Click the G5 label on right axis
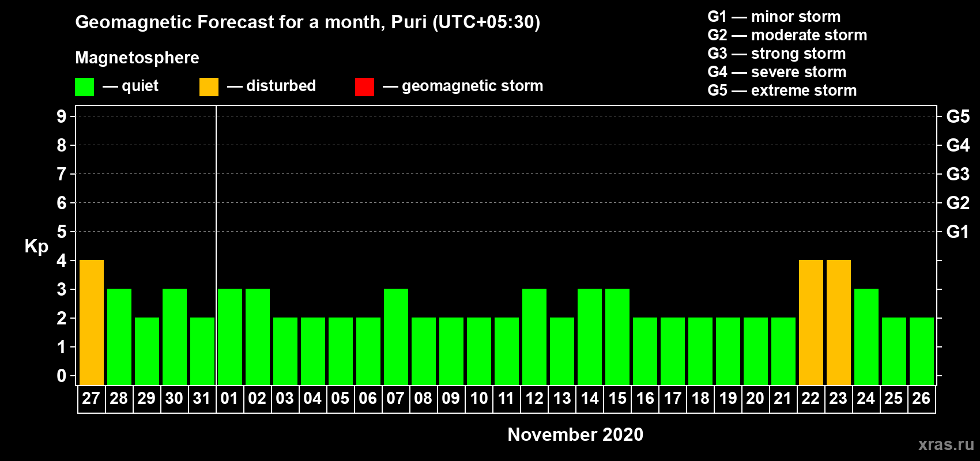This screenshot has width=980, height=461. [958, 116]
